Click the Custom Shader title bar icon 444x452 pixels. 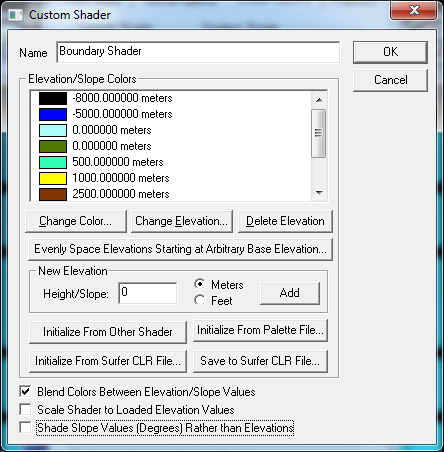point(15,15)
